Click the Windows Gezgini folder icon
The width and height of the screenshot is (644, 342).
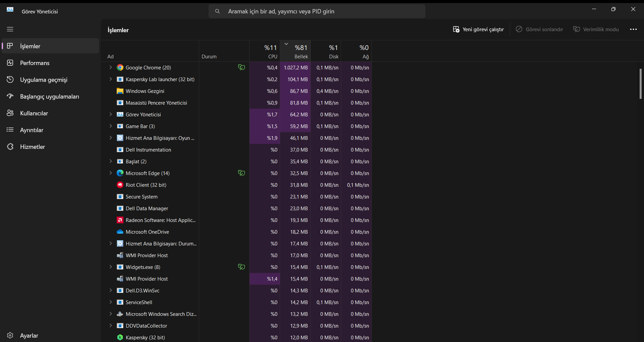pos(120,91)
